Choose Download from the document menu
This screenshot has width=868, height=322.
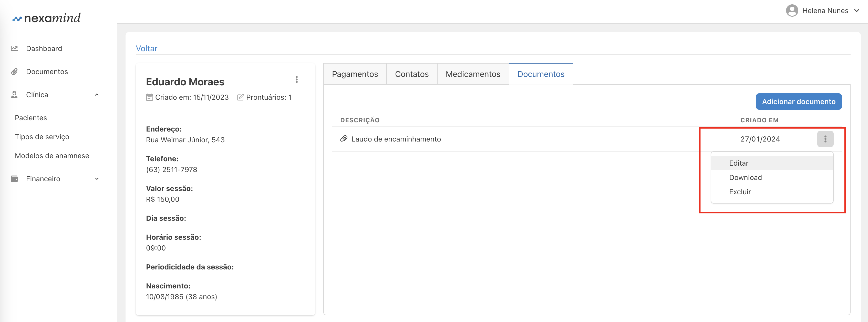point(772,177)
